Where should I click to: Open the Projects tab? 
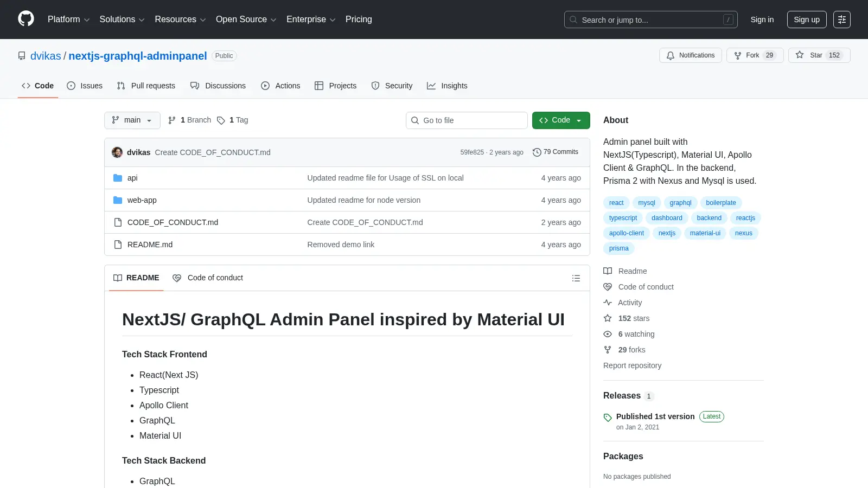point(335,86)
